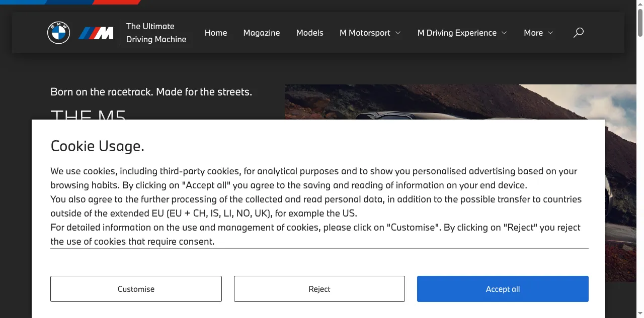Click the Cookie Usage heading
This screenshot has height=318, width=644.
(98, 146)
